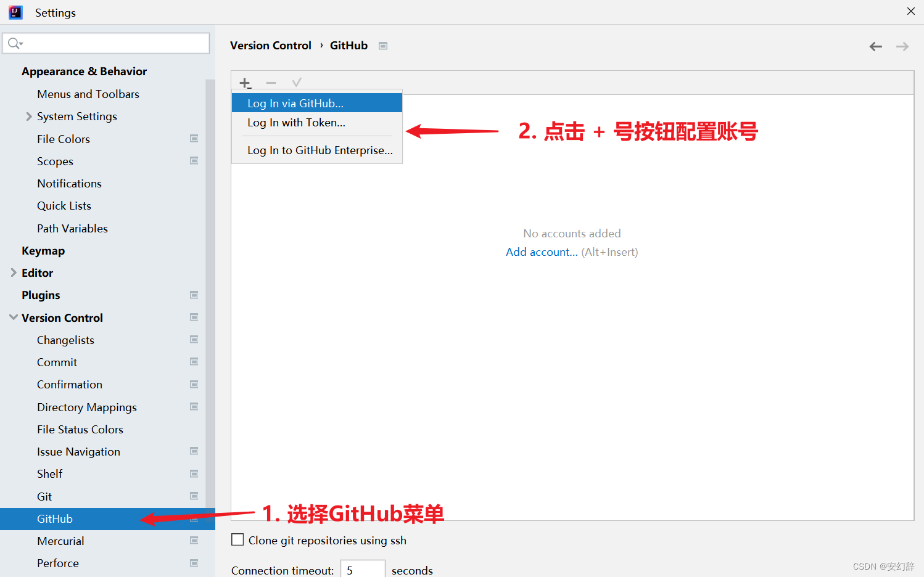Select the Scopes settings item
Viewport: 924px width, 577px height.
coord(55,162)
